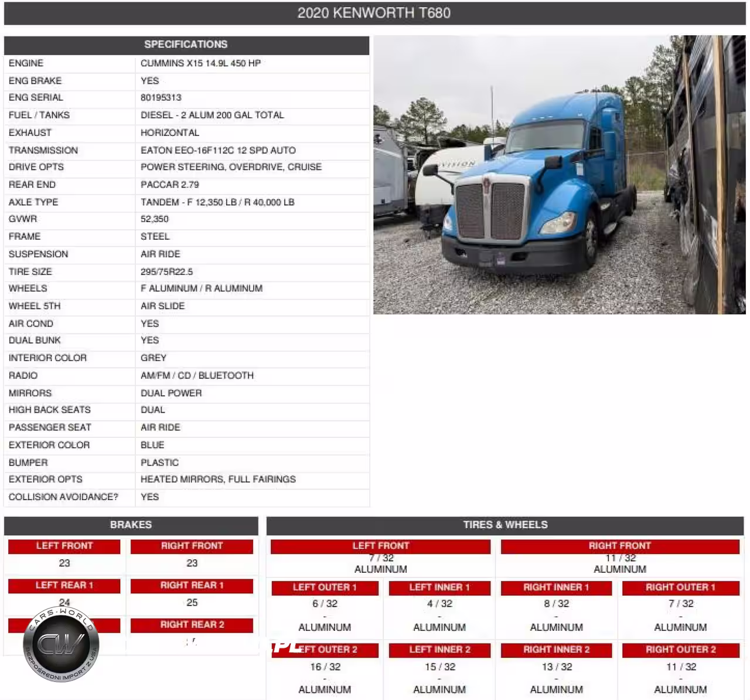
Task: Click Left Front label in Tires & Wheels
Action: coord(380,546)
